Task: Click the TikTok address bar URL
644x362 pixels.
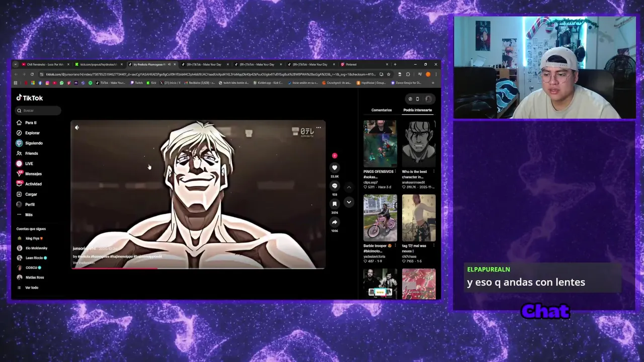Action: (210, 74)
